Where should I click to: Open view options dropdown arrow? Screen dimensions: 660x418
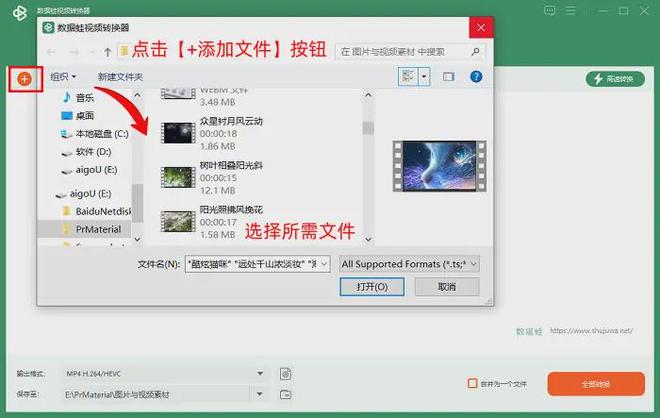424,77
